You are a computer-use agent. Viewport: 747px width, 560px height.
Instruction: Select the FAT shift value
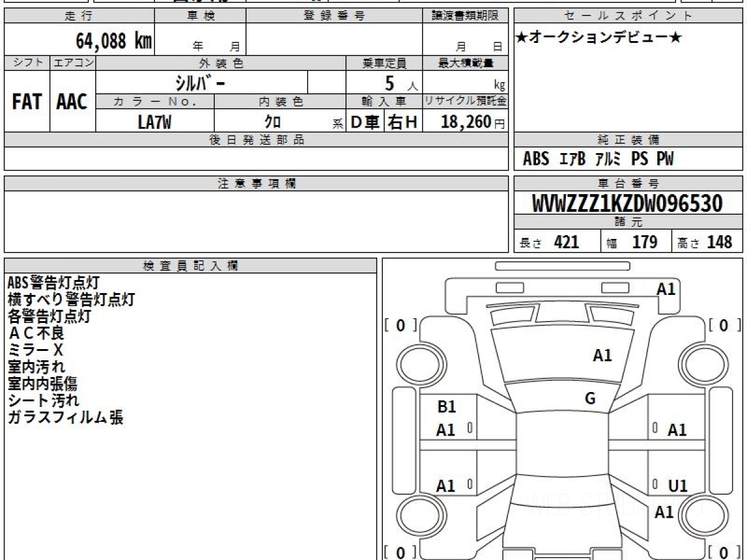pyautogui.click(x=27, y=102)
